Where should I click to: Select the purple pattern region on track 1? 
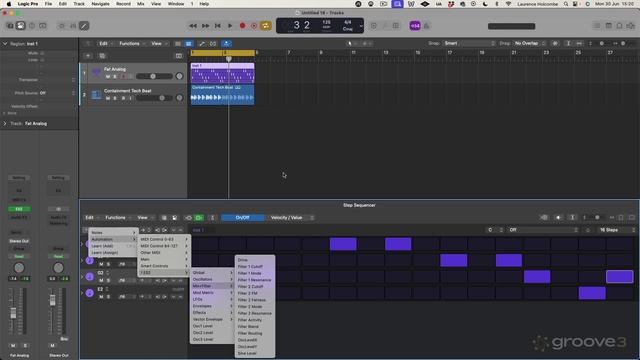coord(222,73)
